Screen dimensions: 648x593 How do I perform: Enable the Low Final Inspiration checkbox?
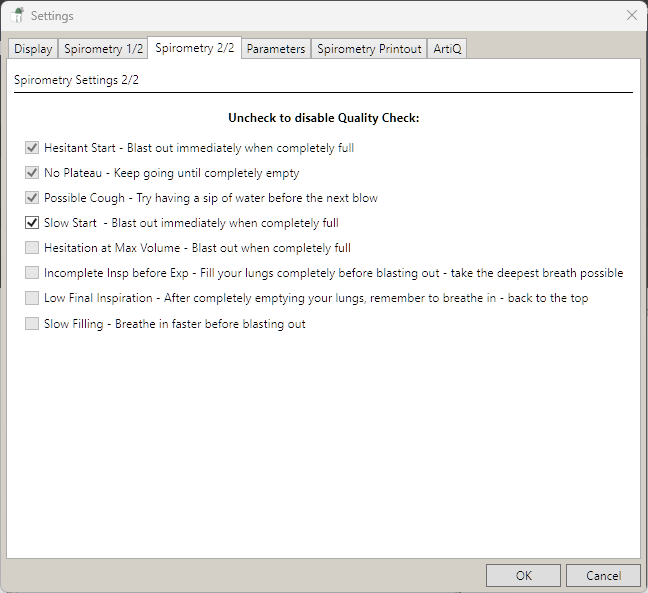(32, 298)
